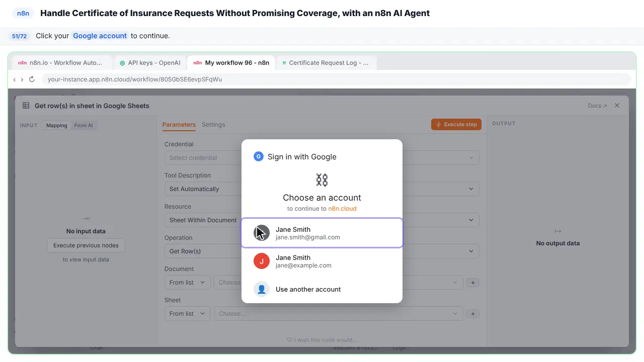Click the red 'J' avatar for jane@example.com
Image resolution: width=644 pixels, height=362 pixels.
click(262, 261)
